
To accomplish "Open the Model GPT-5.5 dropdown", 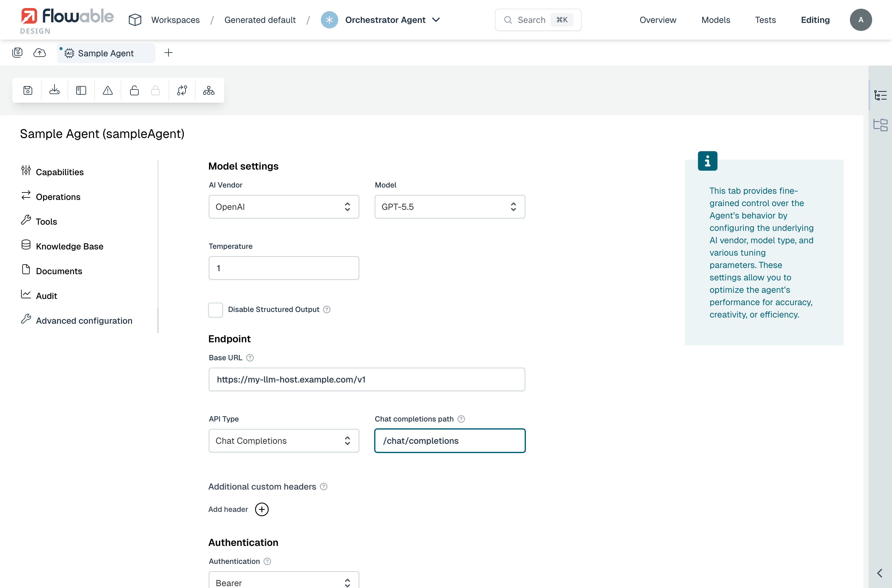I will pyautogui.click(x=450, y=207).
